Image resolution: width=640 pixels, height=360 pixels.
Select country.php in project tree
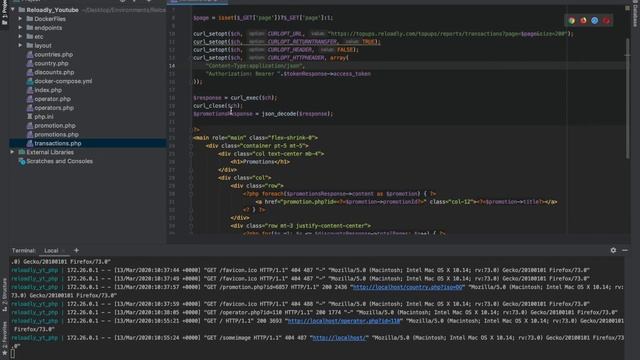[x=51, y=63]
